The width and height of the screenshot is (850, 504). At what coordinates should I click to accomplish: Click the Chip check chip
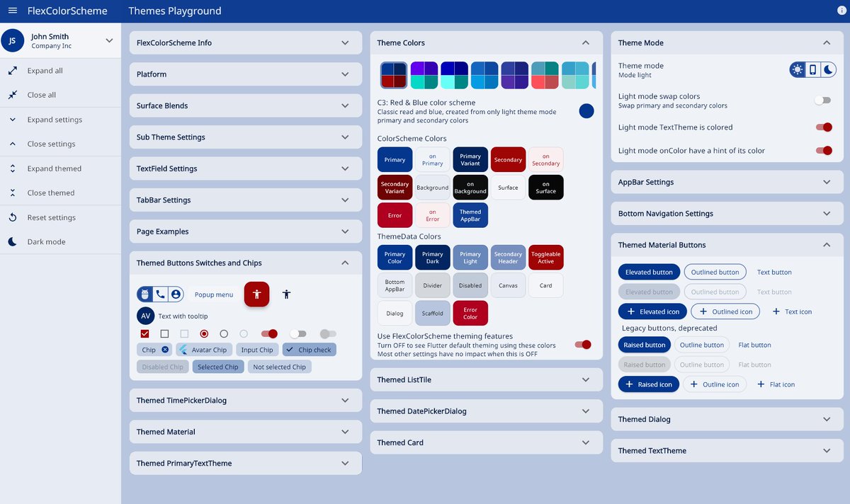pyautogui.click(x=310, y=350)
